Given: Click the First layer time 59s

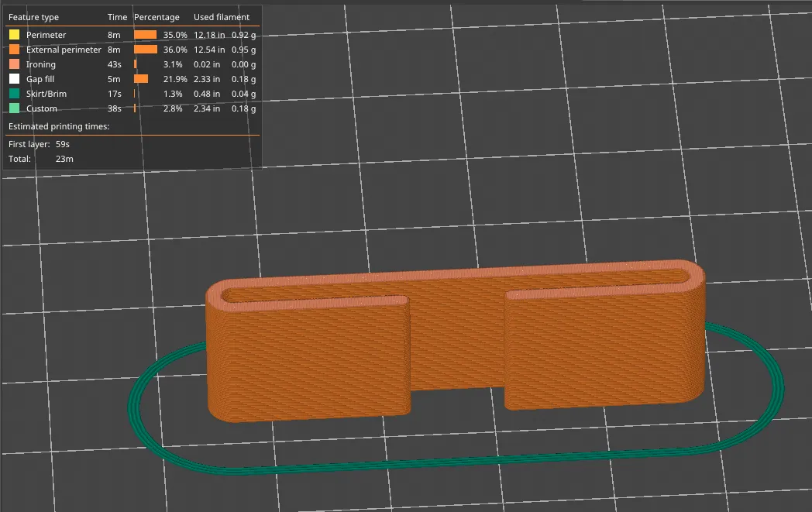Looking at the screenshot, I should tap(64, 143).
